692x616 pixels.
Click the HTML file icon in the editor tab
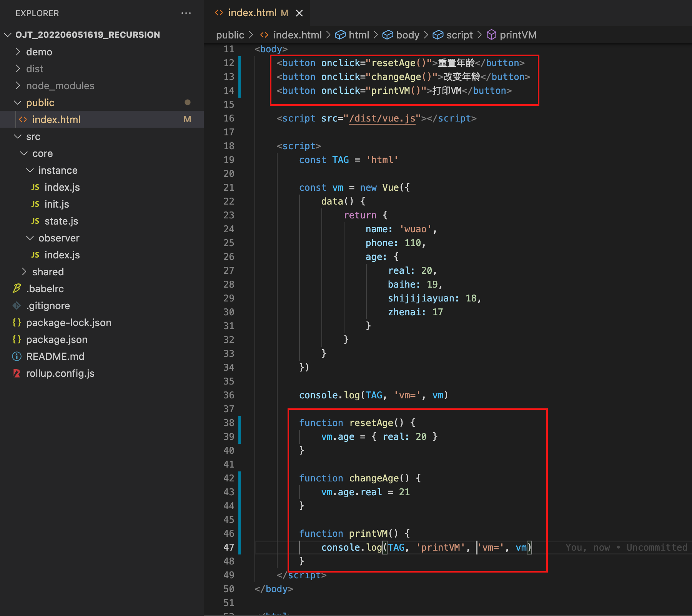(219, 13)
